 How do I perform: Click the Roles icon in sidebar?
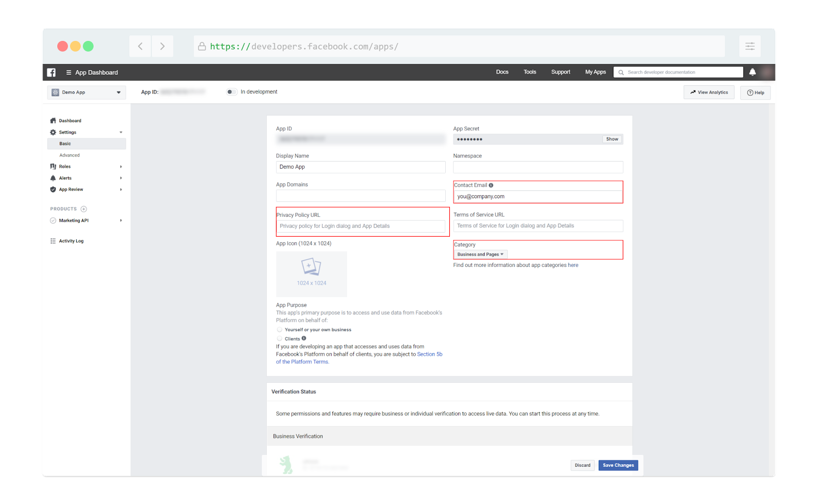coord(53,167)
